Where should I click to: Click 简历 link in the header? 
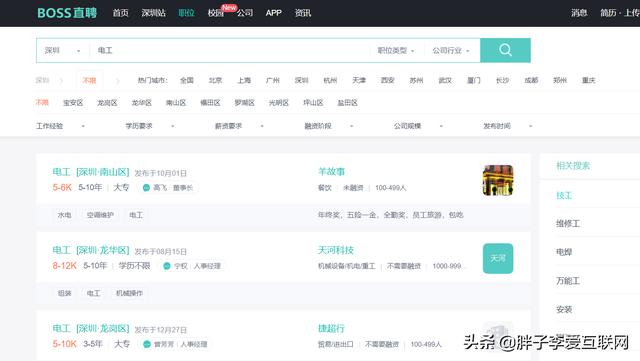point(608,13)
